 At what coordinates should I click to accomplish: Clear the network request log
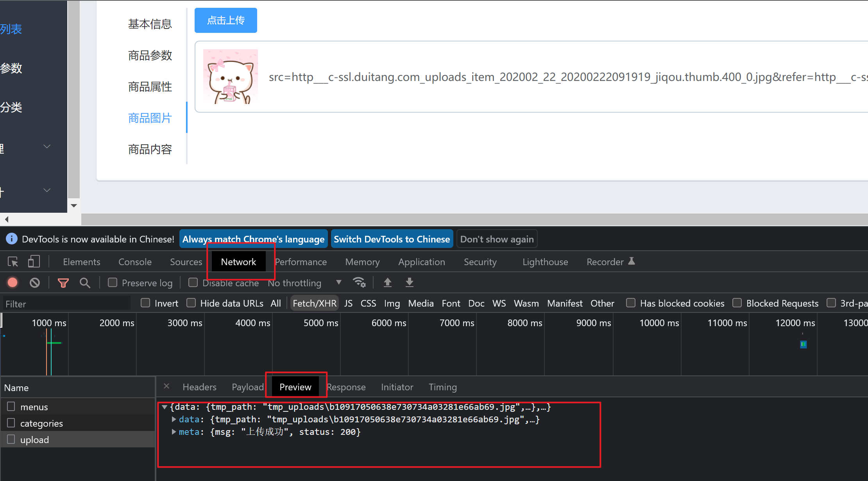34,282
